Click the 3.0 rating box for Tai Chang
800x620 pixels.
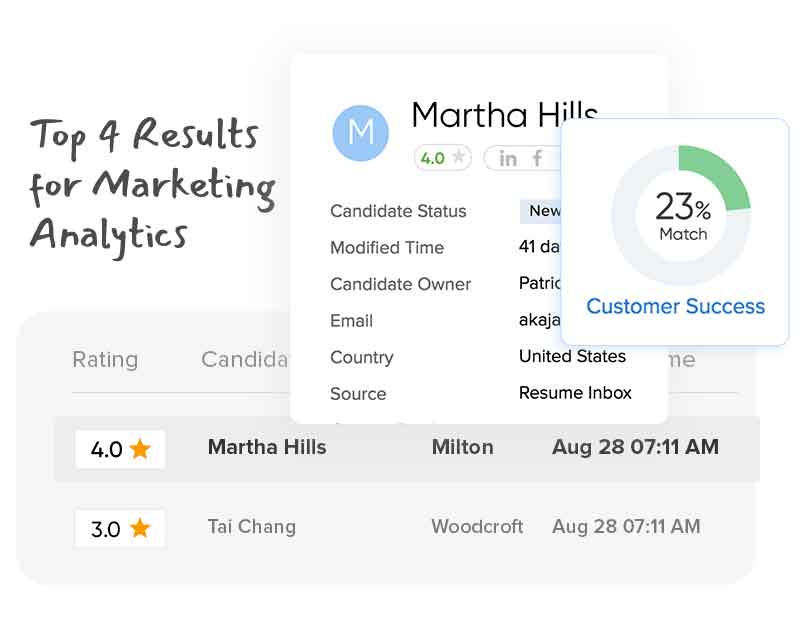(120, 528)
